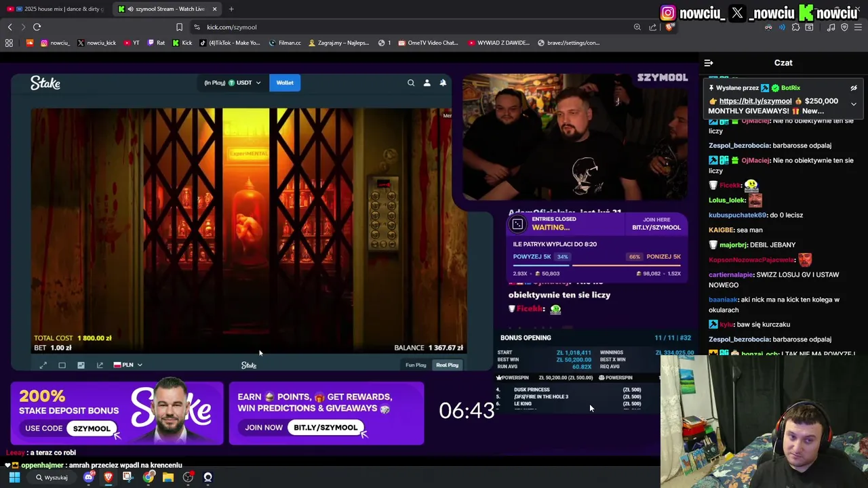Switch to the 2025 house mix YouTube tab

pos(54,9)
